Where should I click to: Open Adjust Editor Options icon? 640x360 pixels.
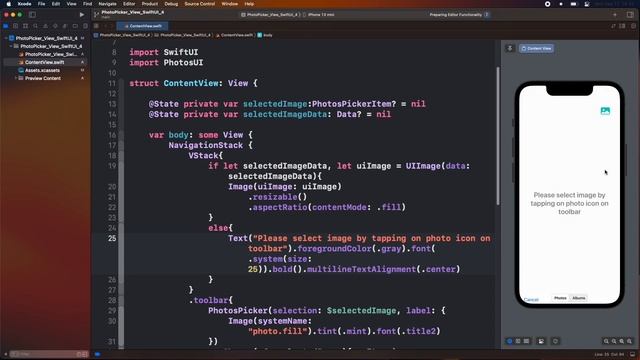click(x=622, y=26)
